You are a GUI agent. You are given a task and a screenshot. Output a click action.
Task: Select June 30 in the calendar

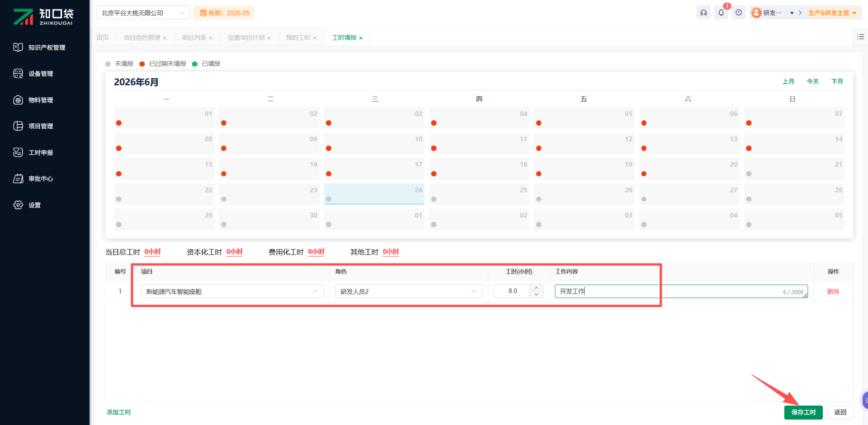269,219
